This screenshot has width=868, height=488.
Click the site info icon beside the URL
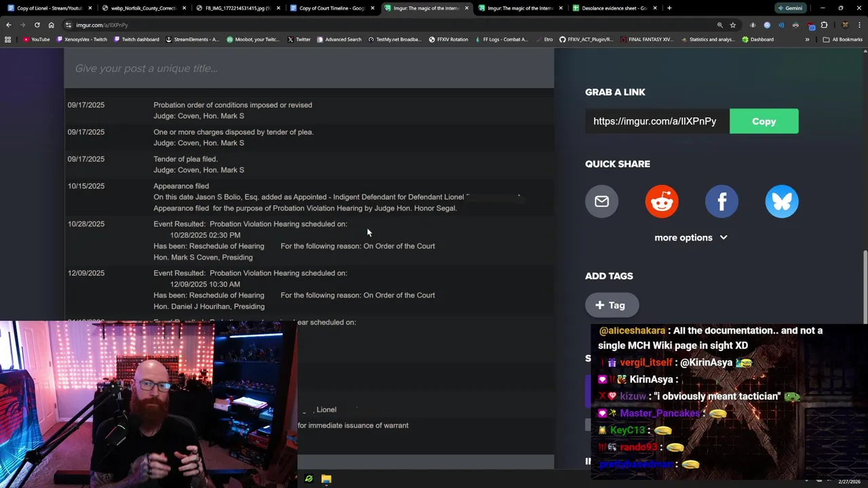click(x=68, y=25)
